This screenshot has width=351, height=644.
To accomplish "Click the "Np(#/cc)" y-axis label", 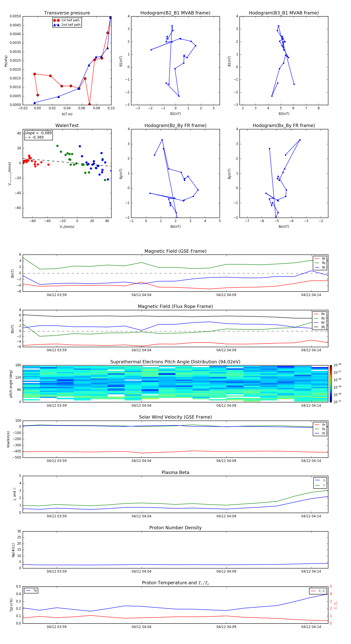I will pyautogui.click(x=13, y=550).
